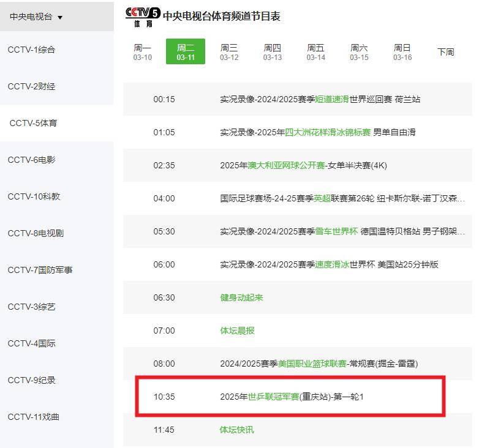Open the 体坛晨报 program link
The width and height of the screenshot is (479, 448).
click(237, 330)
